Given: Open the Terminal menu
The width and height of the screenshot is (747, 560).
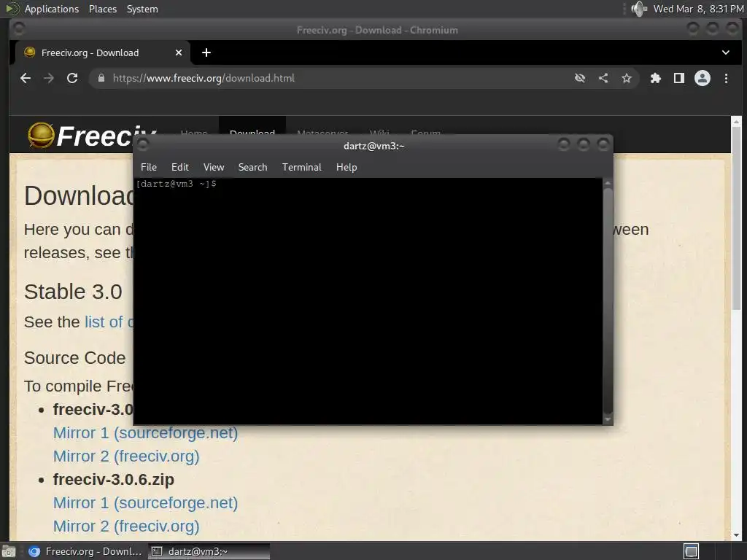Looking at the screenshot, I should (301, 167).
